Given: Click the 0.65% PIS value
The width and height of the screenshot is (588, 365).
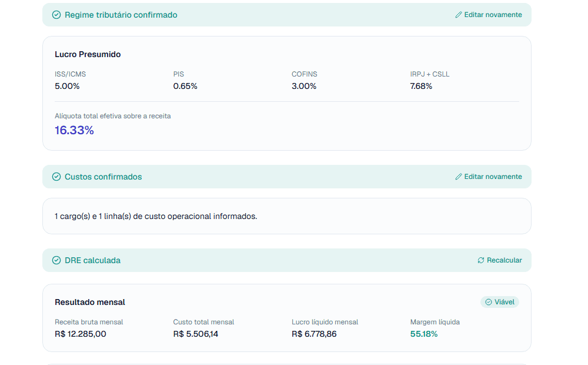Looking at the screenshot, I should pyautogui.click(x=185, y=86).
